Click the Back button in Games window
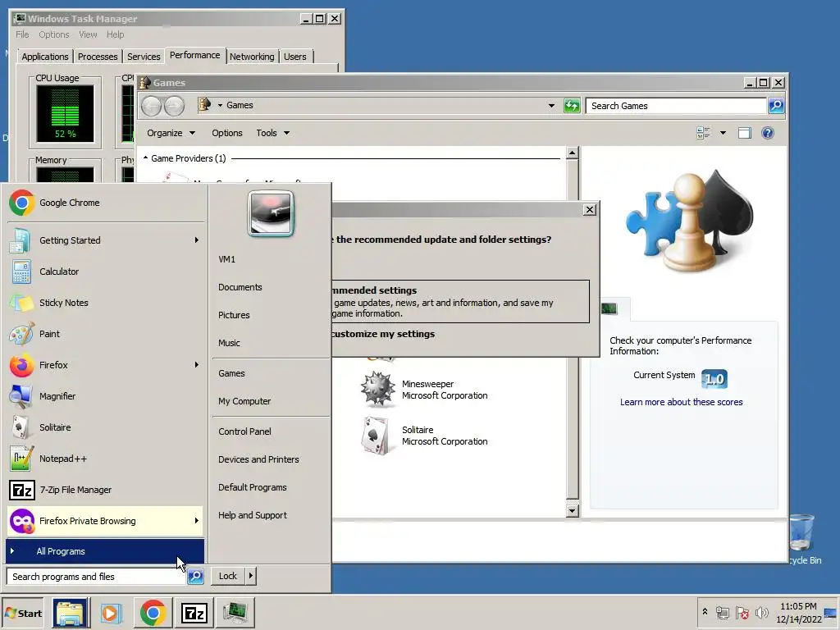Image resolution: width=840 pixels, height=630 pixels. [152, 106]
